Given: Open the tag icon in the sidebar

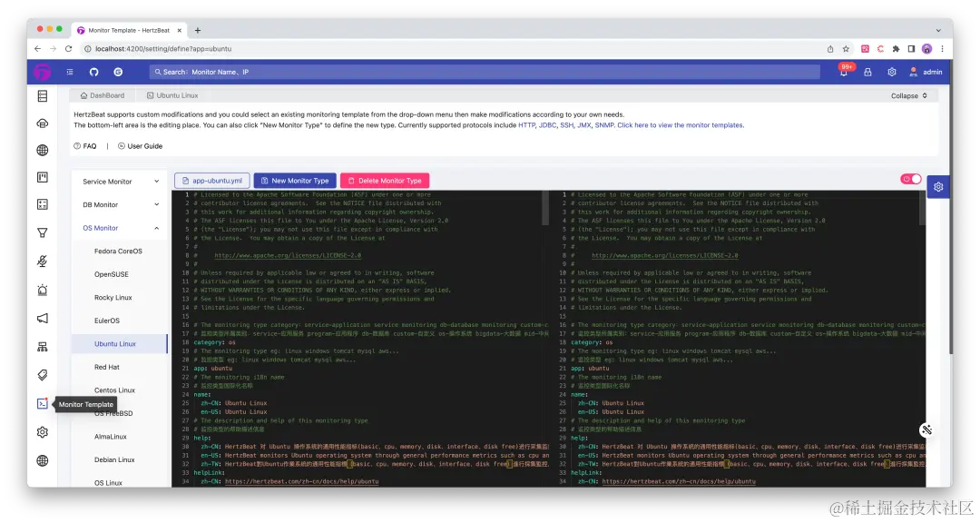Looking at the screenshot, I should click(x=43, y=375).
